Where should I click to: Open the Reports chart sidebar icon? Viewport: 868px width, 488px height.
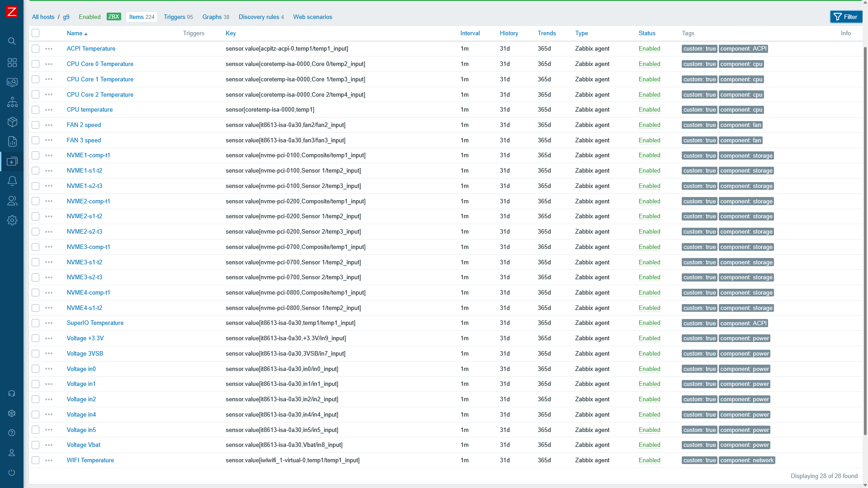tap(12, 141)
